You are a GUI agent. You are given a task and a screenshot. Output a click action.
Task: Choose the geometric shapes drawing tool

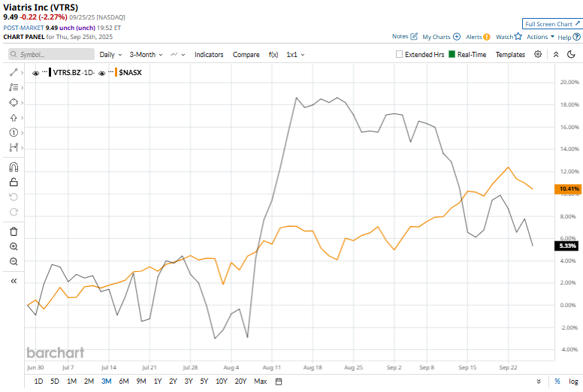14,103
